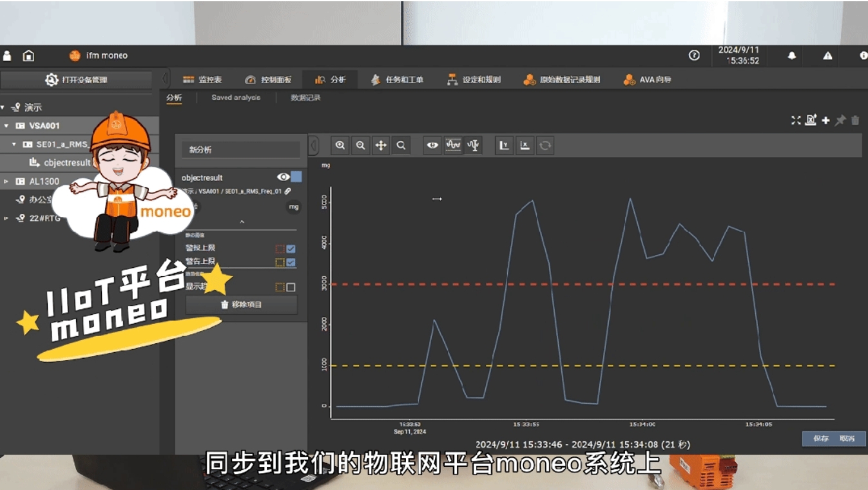
Task: Click the red dashed 警报上限 line swatch
Action: click(280, 249)
